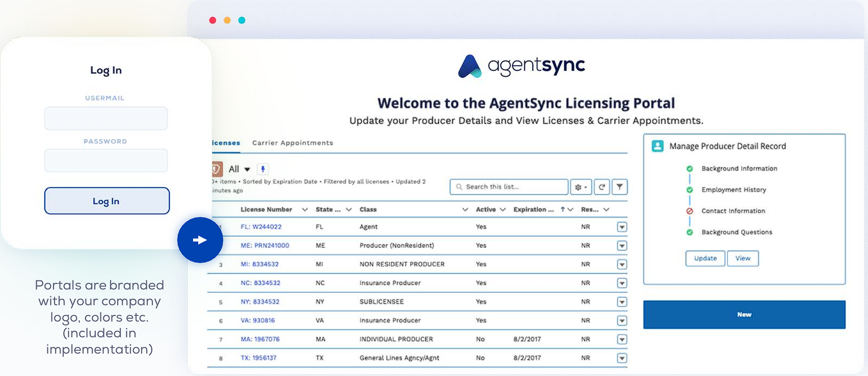The image size is (868, 376).
Task: Click Background Questions green check
Action: pos(690,233)
